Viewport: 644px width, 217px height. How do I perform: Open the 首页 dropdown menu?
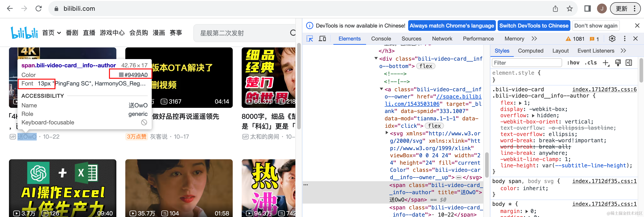[x=51, y=33]
